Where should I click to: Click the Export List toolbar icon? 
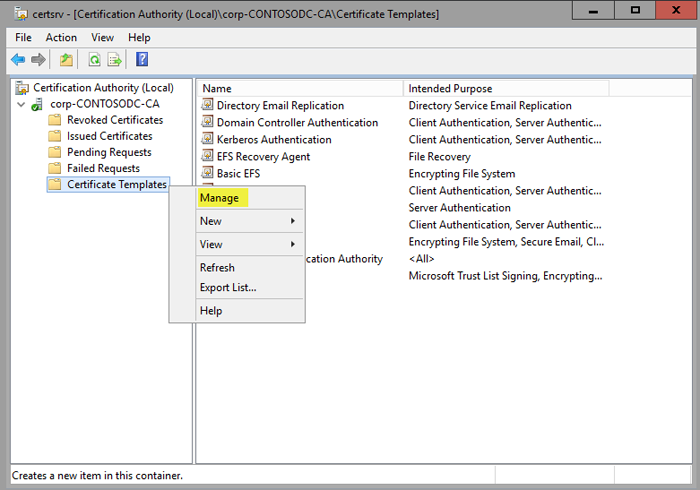tap(115, 60)
